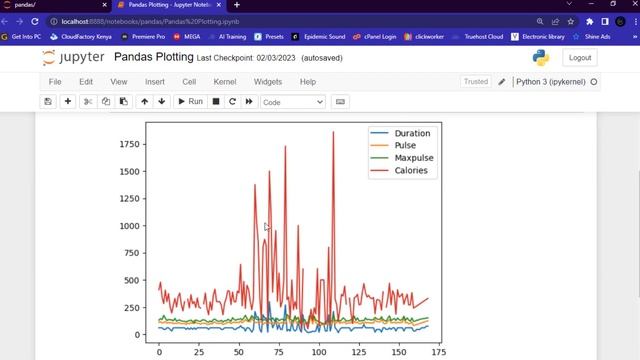
Task: Reload the page
Action: pos(35,21)
